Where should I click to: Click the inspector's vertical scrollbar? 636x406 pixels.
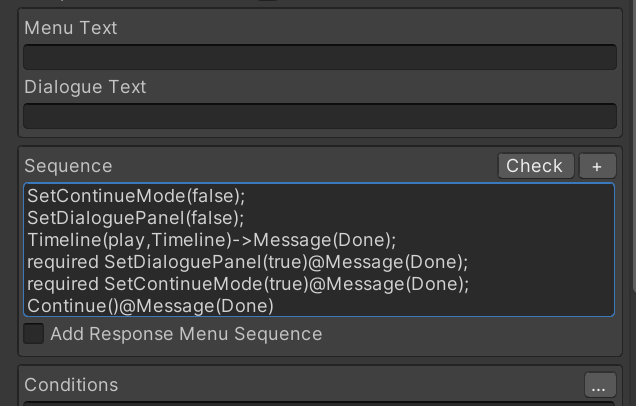click(634, 146)
